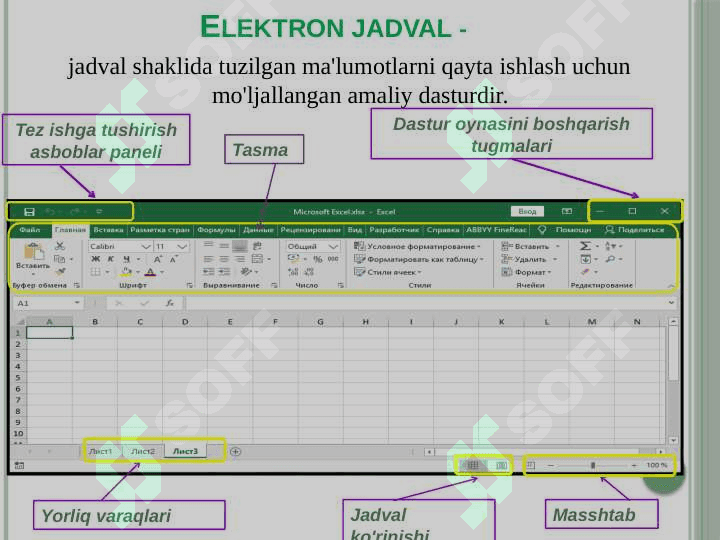
Task: Click the font color A swatch
Action: pos(150,272)
